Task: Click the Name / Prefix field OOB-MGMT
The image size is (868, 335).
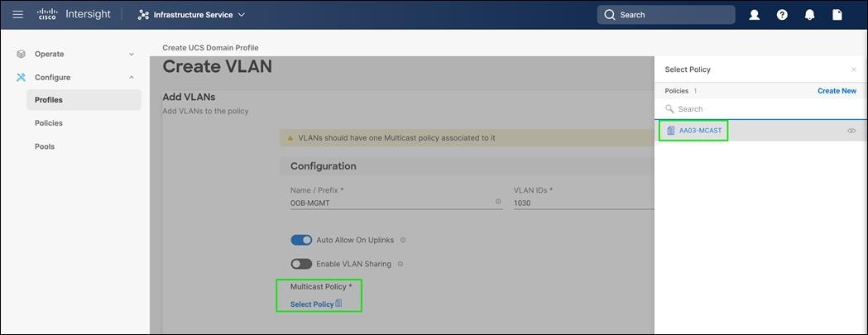Action: pos(396,203)
